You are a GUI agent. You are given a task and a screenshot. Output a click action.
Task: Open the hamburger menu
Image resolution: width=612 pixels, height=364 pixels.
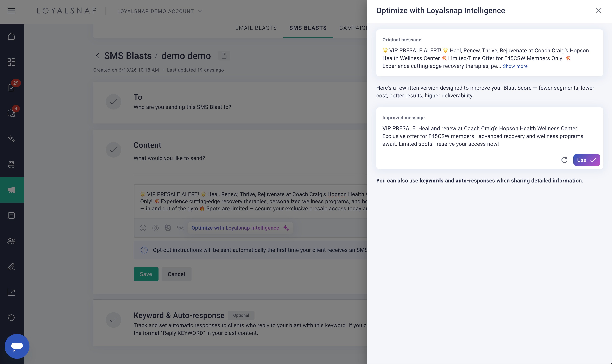11,11
